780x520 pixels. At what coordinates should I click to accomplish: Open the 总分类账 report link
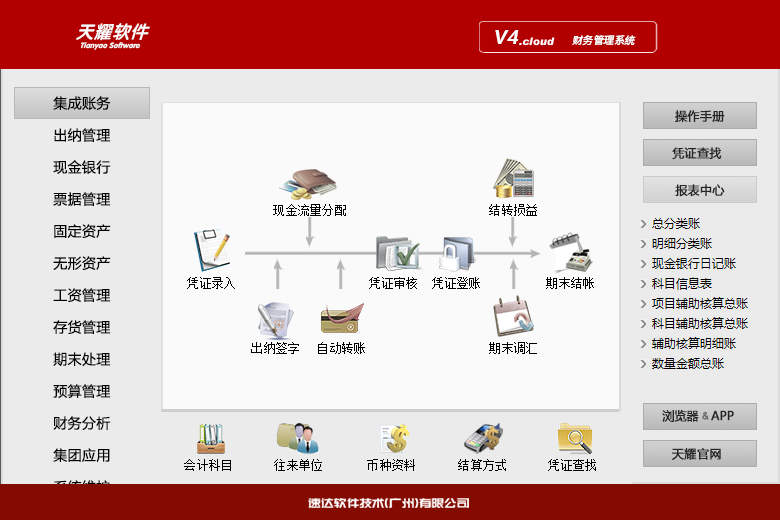point(676,223)
